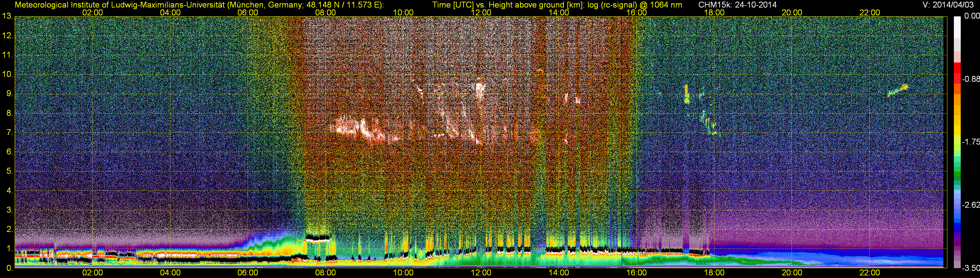
Task: Pick the white segment of the colorbar
Action: coord(957,27)
